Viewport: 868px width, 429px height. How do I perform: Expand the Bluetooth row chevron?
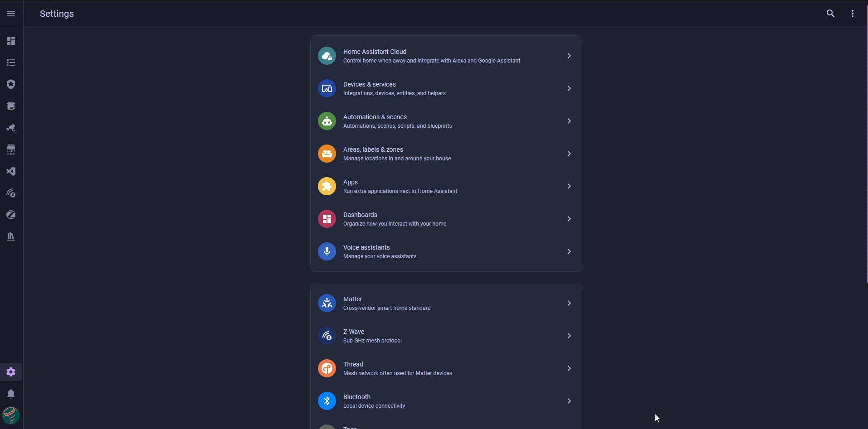(x=569, y=401)
